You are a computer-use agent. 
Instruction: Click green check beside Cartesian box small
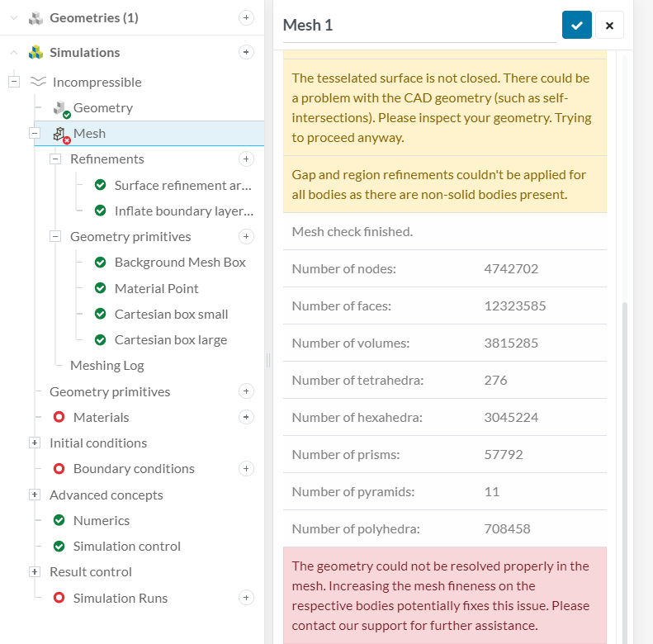click(101, 314)
